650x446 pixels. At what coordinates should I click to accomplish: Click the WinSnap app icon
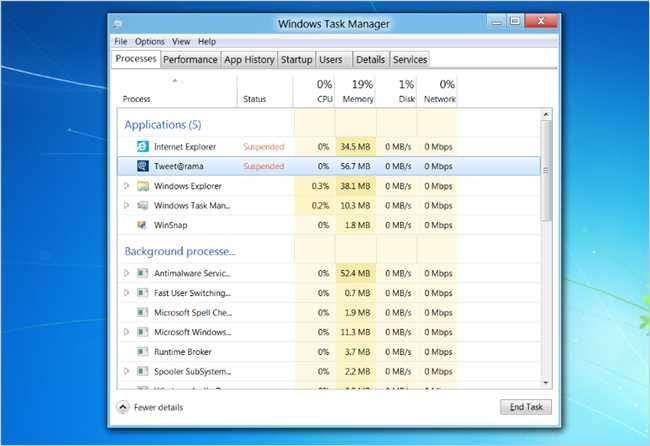pos(142,225)
